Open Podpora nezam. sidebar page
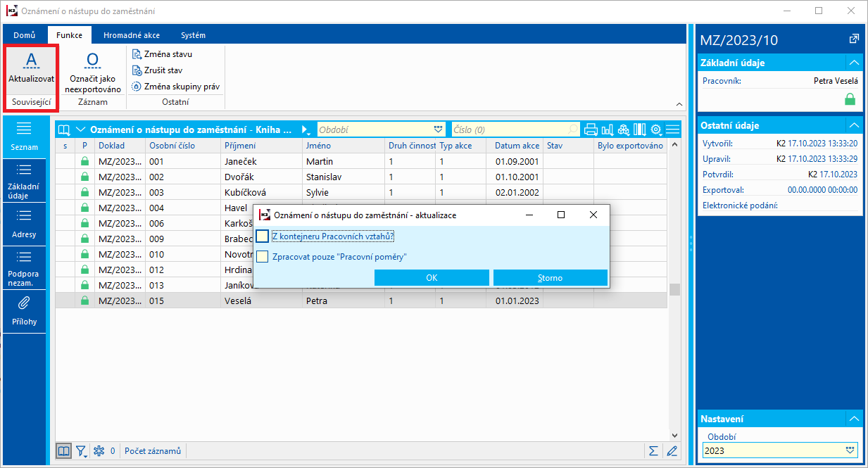 (24, 268)
